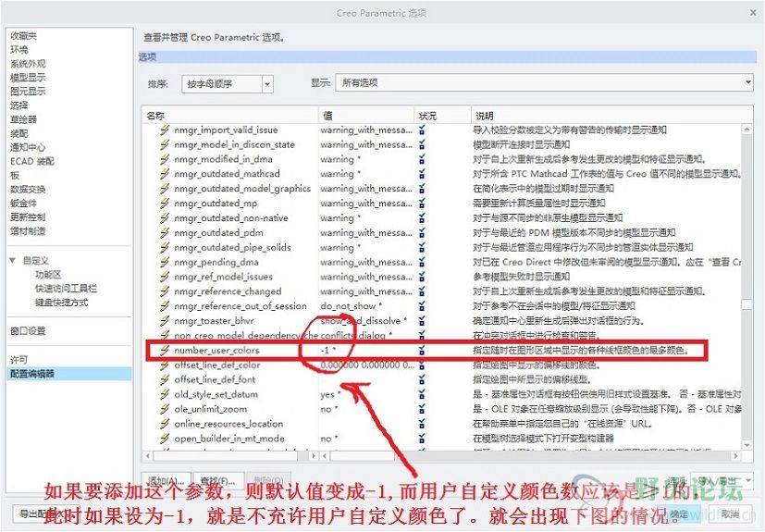The width and height of the screenshot is (765, 532).
Task: Click lightning icon beside nmgr_outdated_model_graphics
Action: [x=165, y=189]
